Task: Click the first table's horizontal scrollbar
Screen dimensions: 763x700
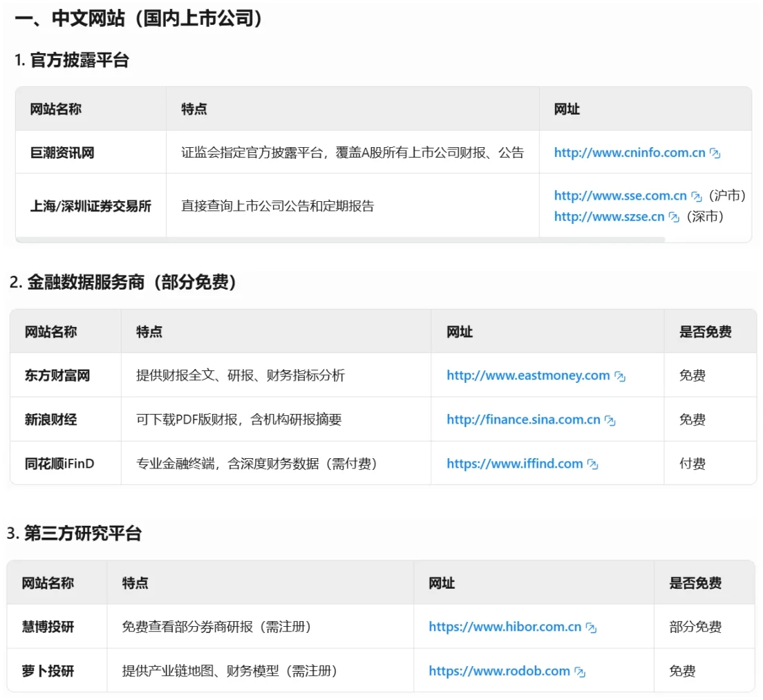Action: click(x=341, y=239)
